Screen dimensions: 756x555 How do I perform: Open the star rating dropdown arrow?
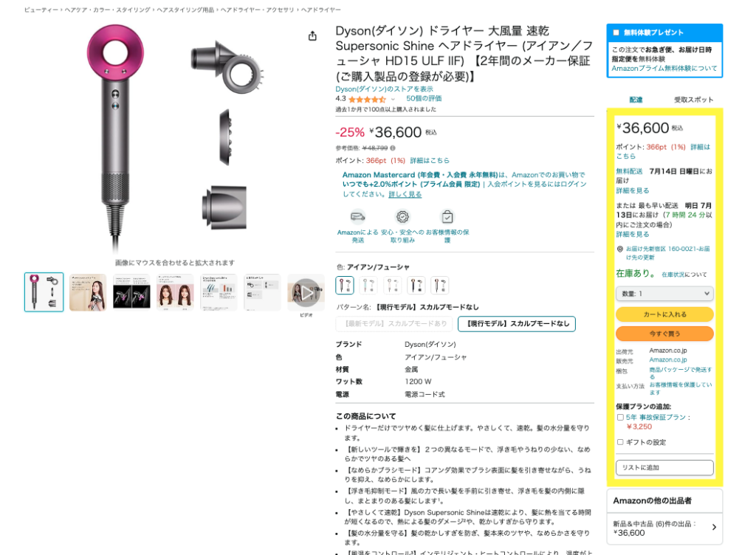click(x=393, y=99)
